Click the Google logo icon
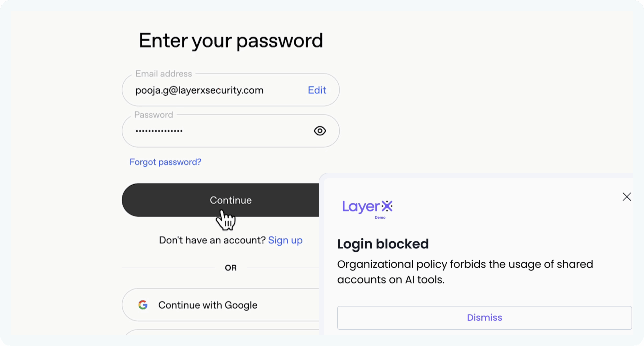Image resolution: width=644 pixels, height=346 pixels. pos(143,305)
